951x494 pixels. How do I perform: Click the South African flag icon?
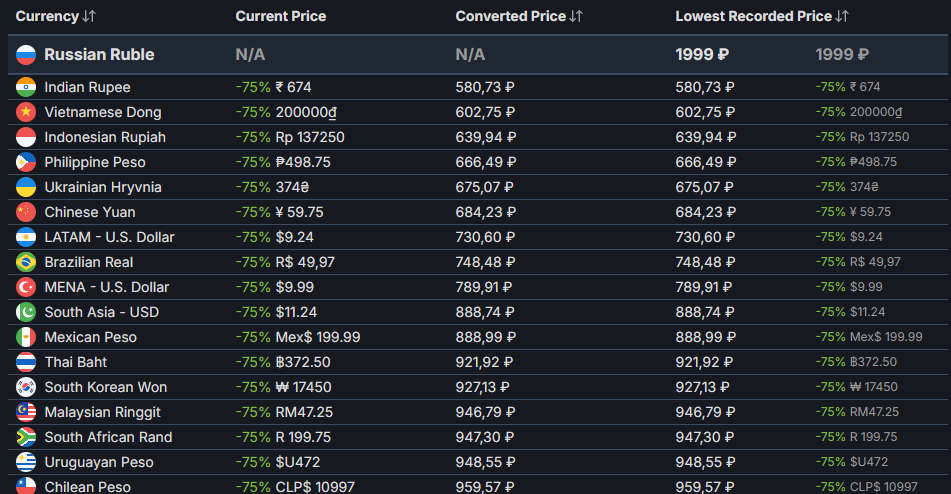click(x=26, y=437)
